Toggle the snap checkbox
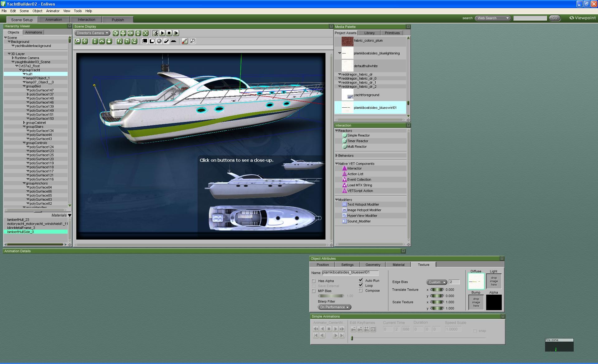 [x=475, y=331]
